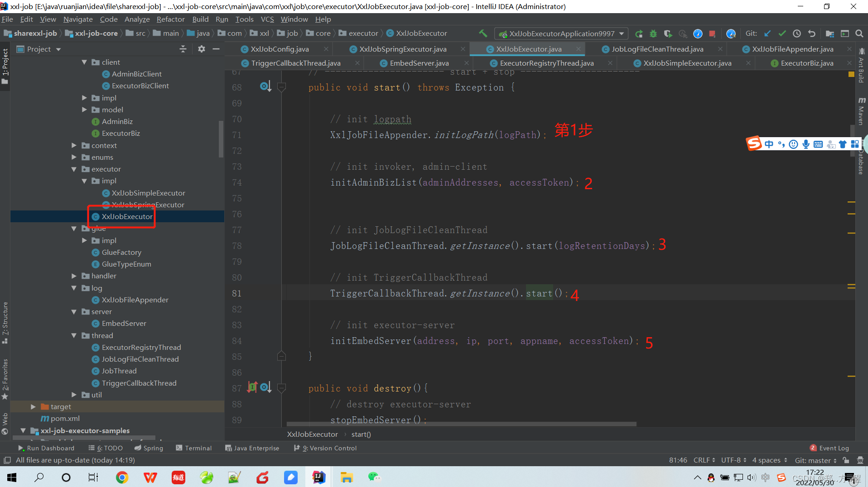The height and width of the screenshot is (487, 868).
Task: Open the Windows Start menu
Action: (12, 477)
